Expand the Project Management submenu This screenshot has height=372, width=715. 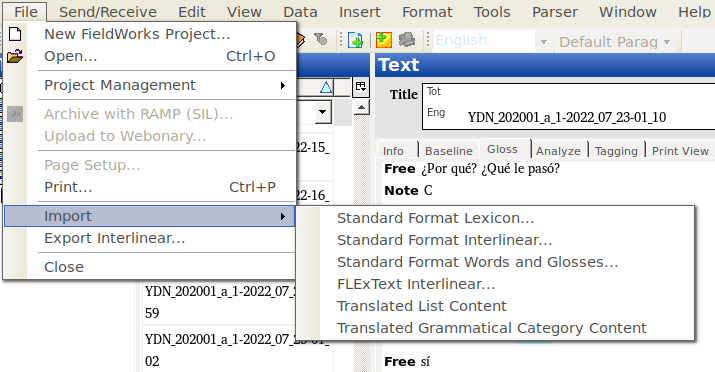point(283,85)
